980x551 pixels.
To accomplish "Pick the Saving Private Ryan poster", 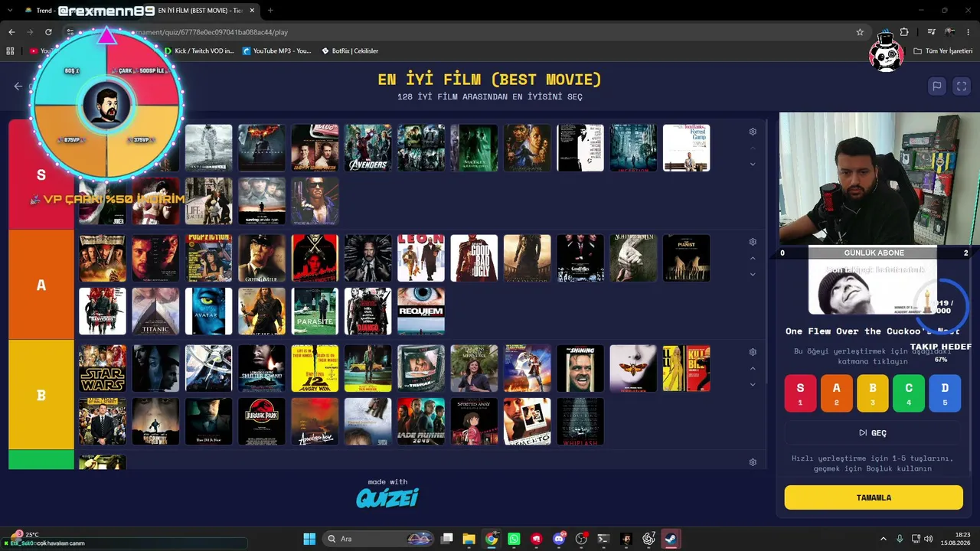I will 262,201.
